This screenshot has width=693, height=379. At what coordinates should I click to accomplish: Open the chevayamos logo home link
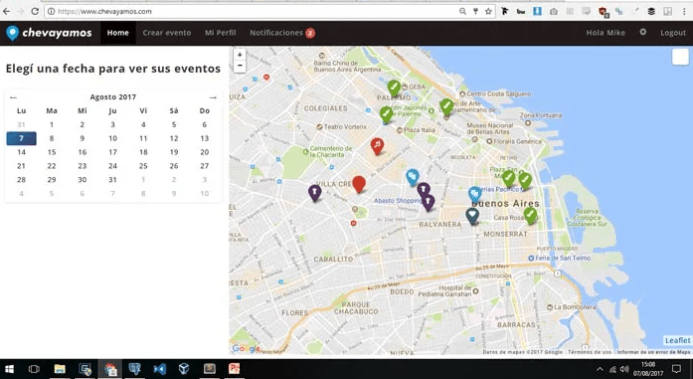(49, 33)
